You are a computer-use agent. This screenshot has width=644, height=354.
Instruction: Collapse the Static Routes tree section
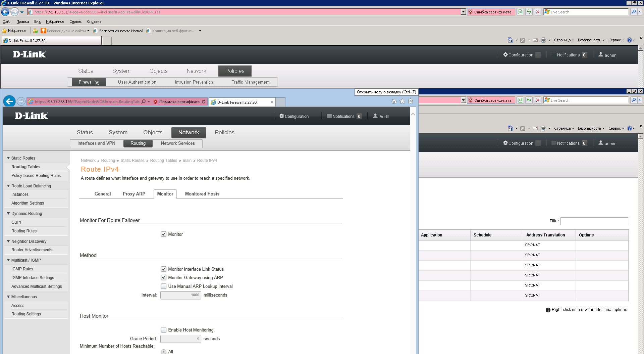(x=8, y=158)
